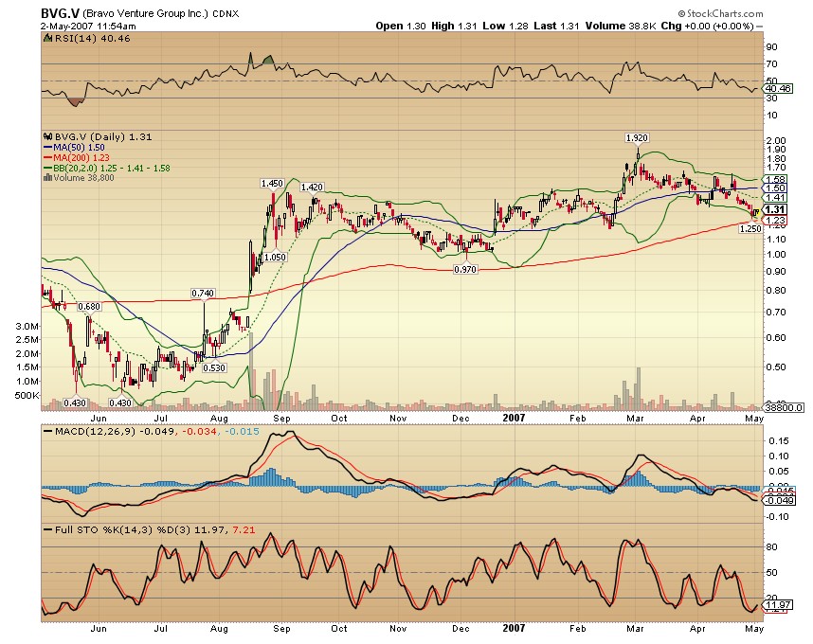Click the 38800.0 volume axis tag
The image size is (813, 644).
click(x=785, y=408)
